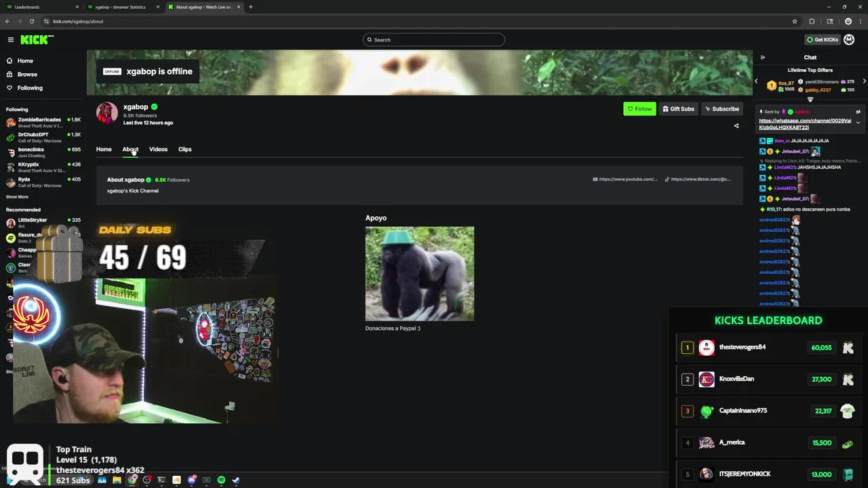The height and width of the screenshot is (488, 868).
Task: Show previous top gifters
Action: pos(756,81)
